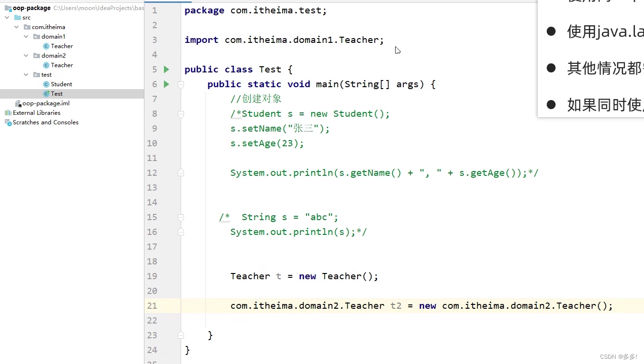The height and width of the screenshot is (364, 644).
Task: Click line number 21 to select that line
Action: pos(152,305)
